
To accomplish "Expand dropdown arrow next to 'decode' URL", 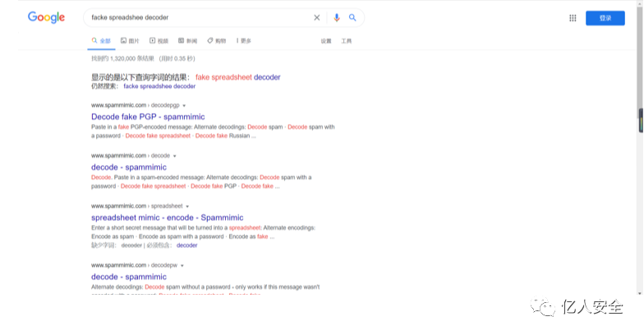I will point(174,156).
